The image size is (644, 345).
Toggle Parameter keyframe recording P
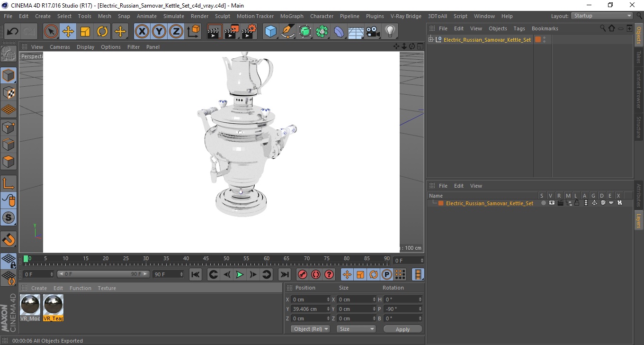(x=387, y=274)
